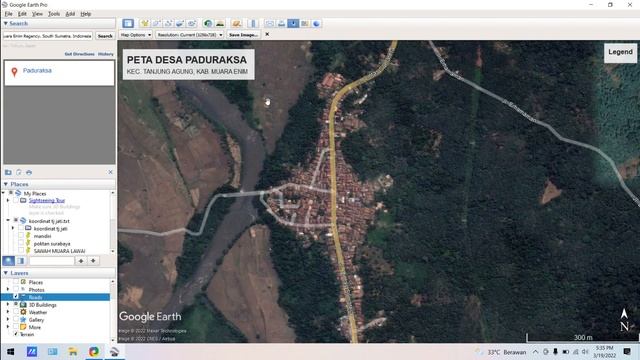Open View in Google Maps icon
Image resolution: width=640 pixels, height=360 pixels.
click(304, 23)
